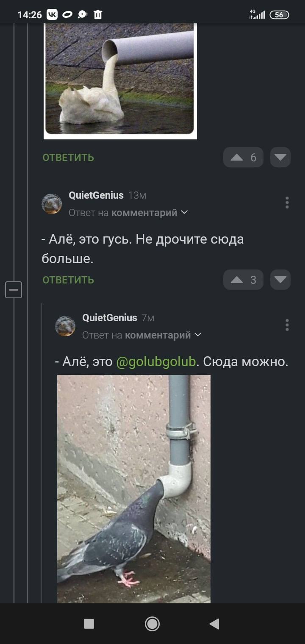Open the @golubgolub mention link
The width and height of the screenshot is (305, 644).
(156, 362)
